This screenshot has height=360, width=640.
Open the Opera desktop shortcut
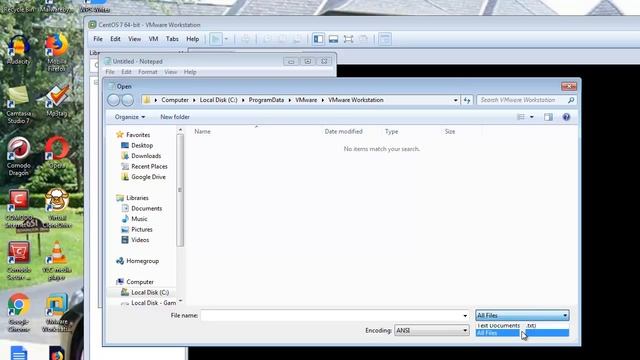click(x=57, y=153)
